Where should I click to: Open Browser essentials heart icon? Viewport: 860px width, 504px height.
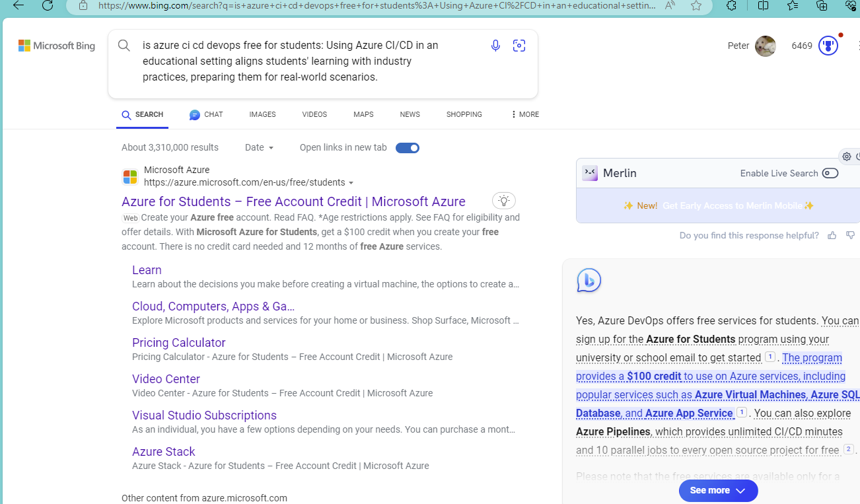[851, 5]
